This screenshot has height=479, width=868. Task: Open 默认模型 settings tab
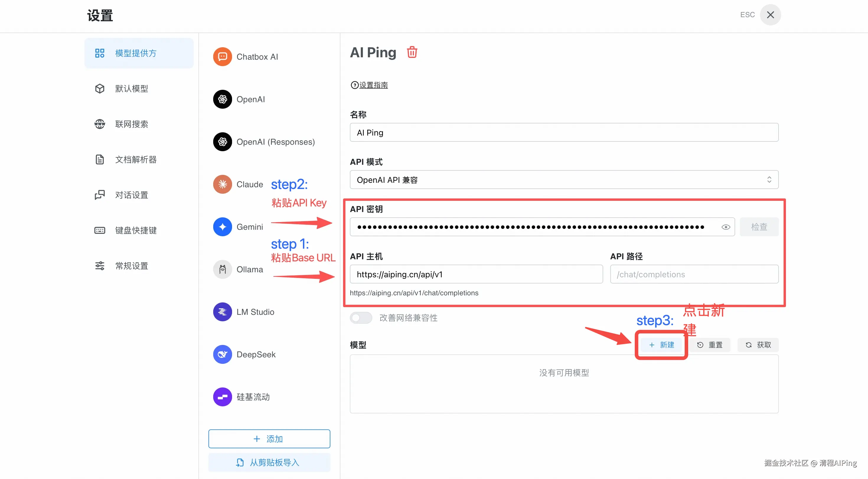pos(131,89)
